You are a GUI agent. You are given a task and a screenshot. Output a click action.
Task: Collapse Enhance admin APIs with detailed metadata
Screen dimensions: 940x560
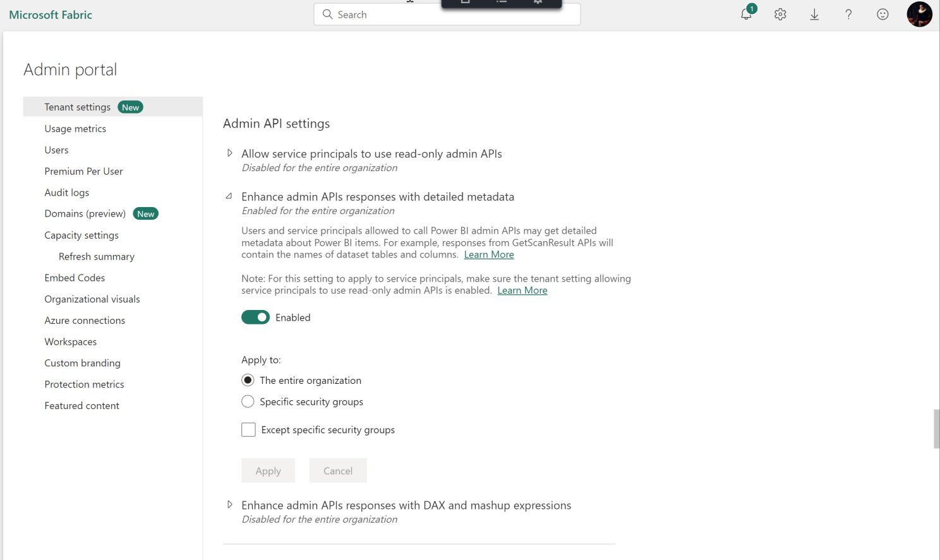(229, 196)
